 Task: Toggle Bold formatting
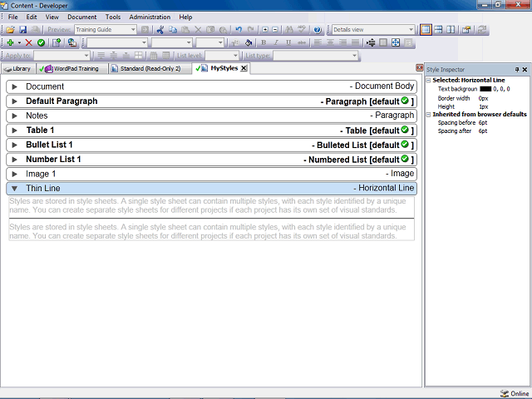click(x=264, y=42)
